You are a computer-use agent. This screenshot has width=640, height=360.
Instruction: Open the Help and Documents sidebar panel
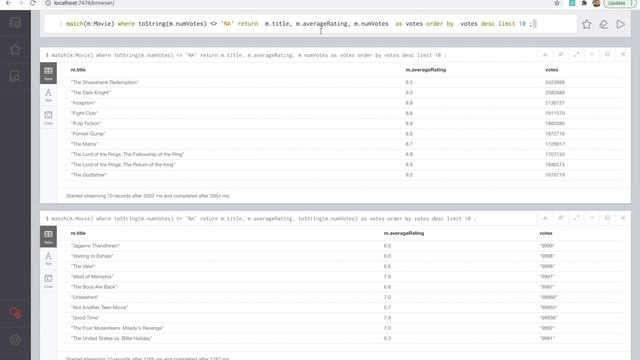coord(15,76)
